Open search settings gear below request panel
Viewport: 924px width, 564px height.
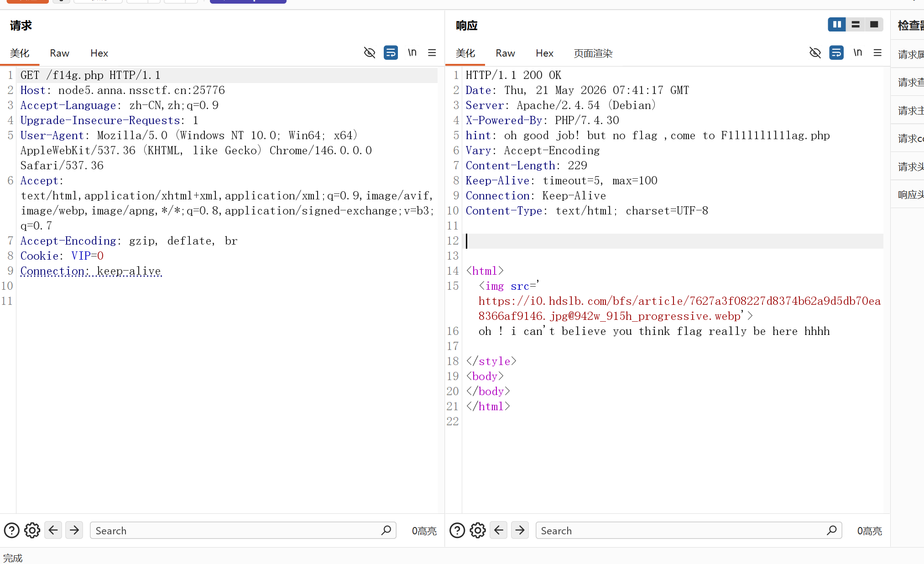click(x=32, y=530)
